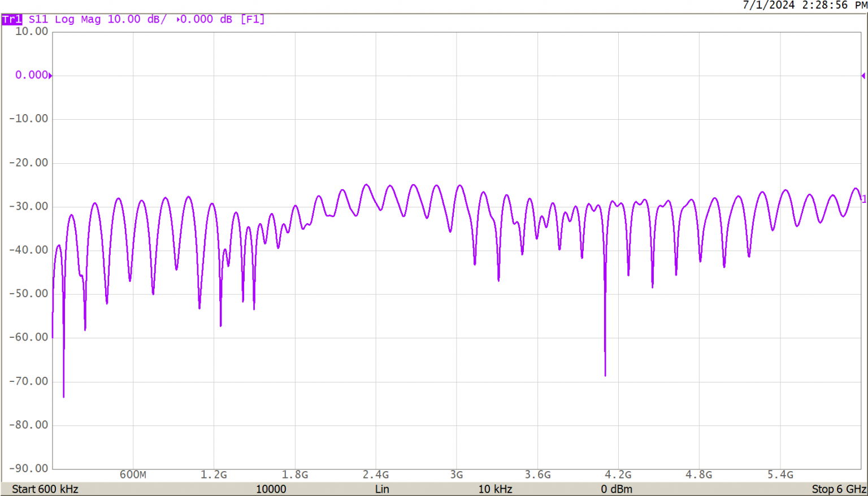Click the Start 600 kHz frequency field

(x=45, y=489)
